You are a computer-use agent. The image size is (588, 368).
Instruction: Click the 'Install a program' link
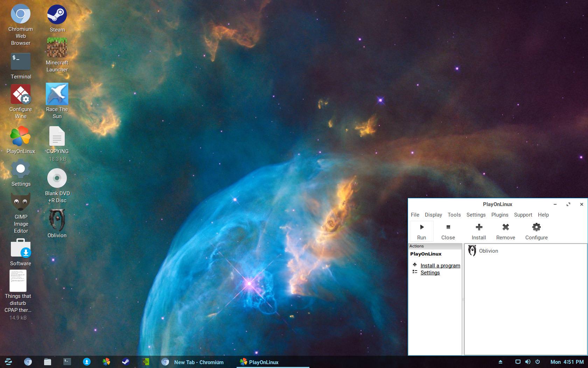point(440,266)
